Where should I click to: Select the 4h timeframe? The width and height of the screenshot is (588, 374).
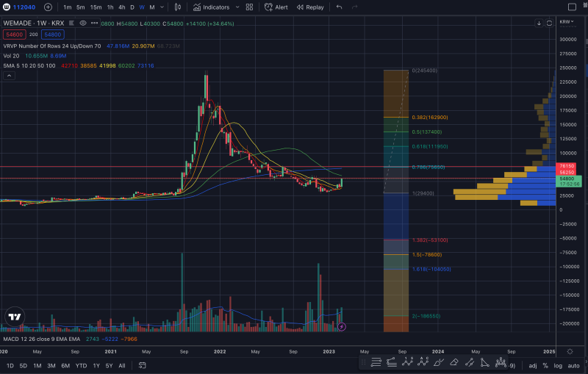coord(121,7)
